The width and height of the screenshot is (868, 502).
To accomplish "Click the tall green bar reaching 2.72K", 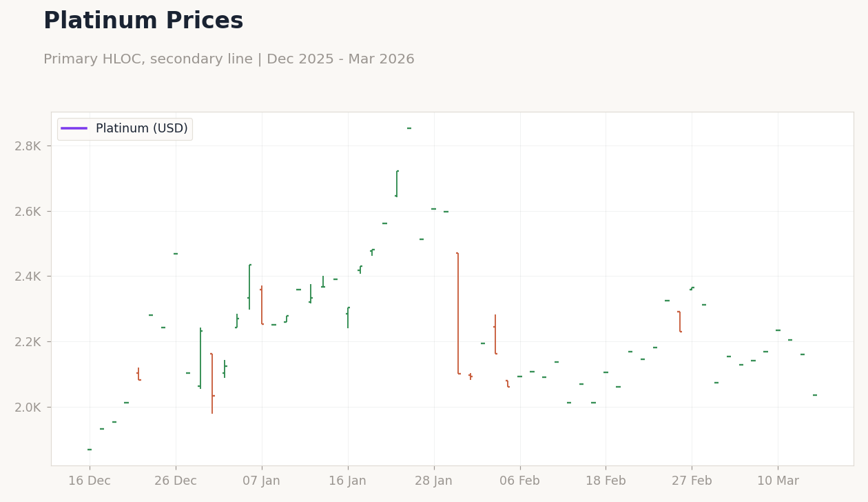I will (397, 183).
